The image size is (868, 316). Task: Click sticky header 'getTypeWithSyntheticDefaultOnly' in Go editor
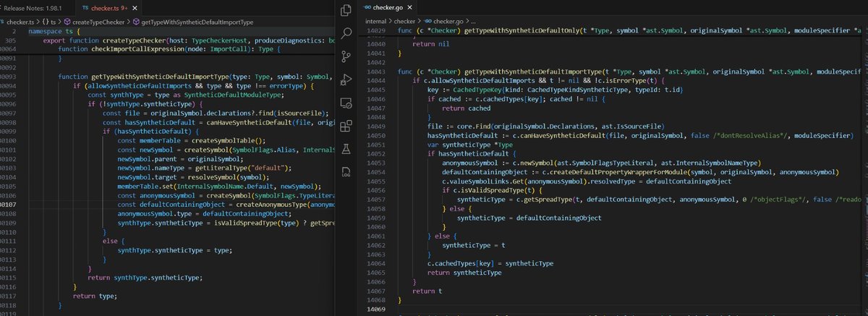coord(629,32)
